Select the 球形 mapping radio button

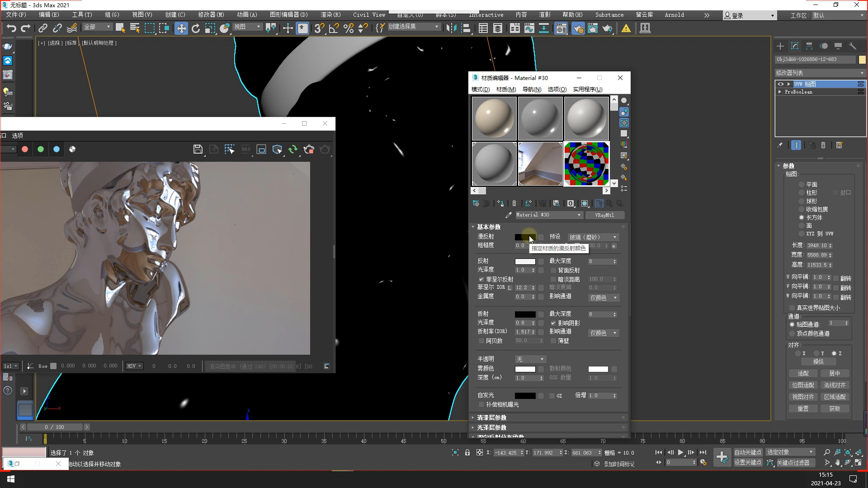tap(802, 201)
